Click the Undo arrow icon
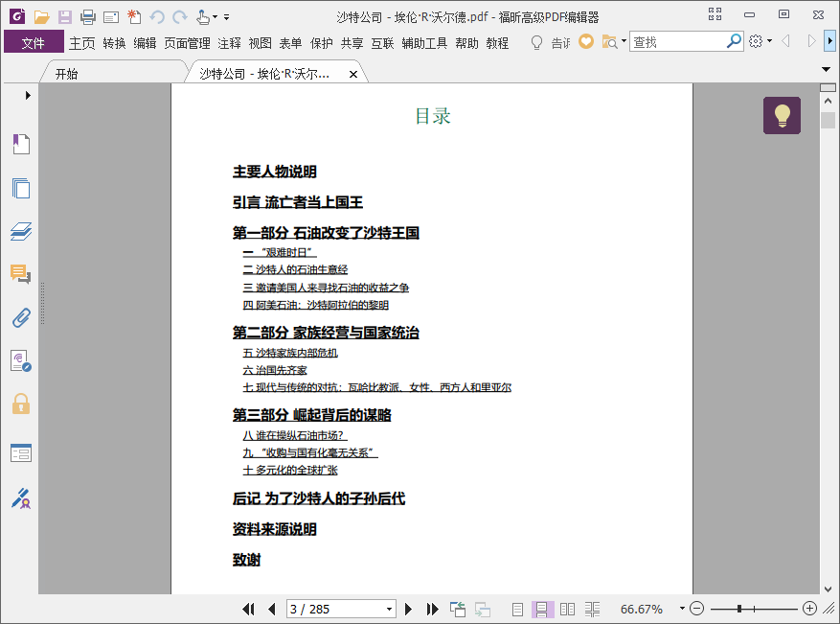The width and height of the screenshot is (840, 624). pyautogui.click(x=157, y=17)
